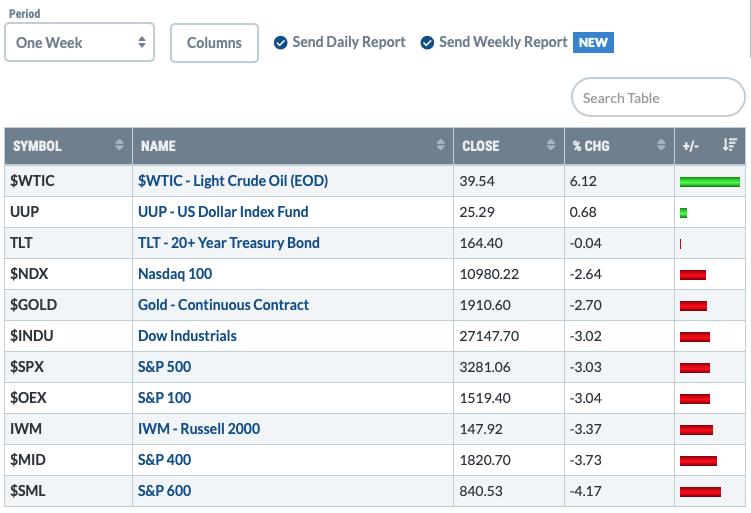This screenshot has height=513, width=751.
Task: Click the percent change -3.37
Action: click(x=585, y=429)
